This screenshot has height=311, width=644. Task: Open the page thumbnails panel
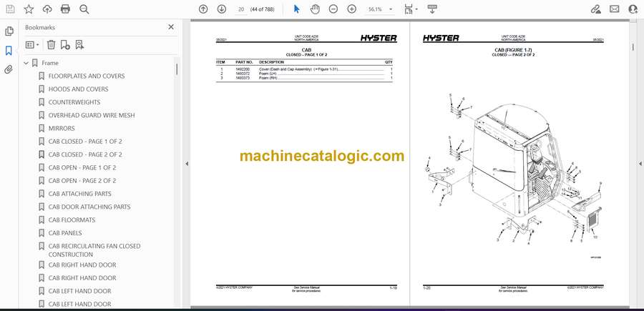pyautogui.click(x=9, y=31)
